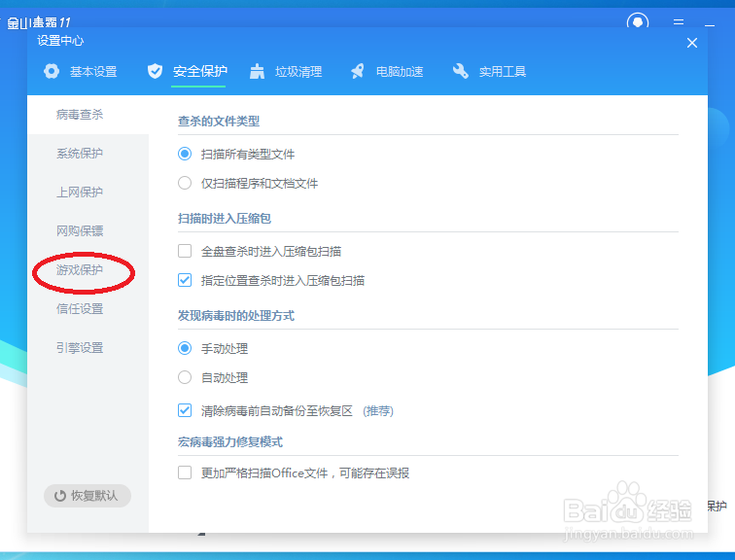Enable 全盘查杀时进入压缩包扫描 checkbox
Screen dimensions: 735x560
click(x=185, y=251)
